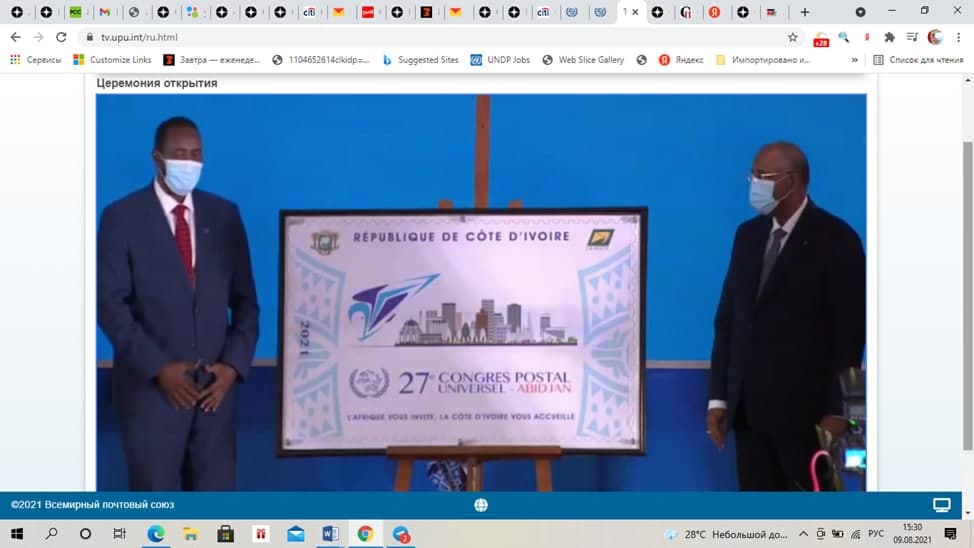Open the Яндекс bookmark
The height and width of the screenshot is (548, 974).
tap(681, 60)
